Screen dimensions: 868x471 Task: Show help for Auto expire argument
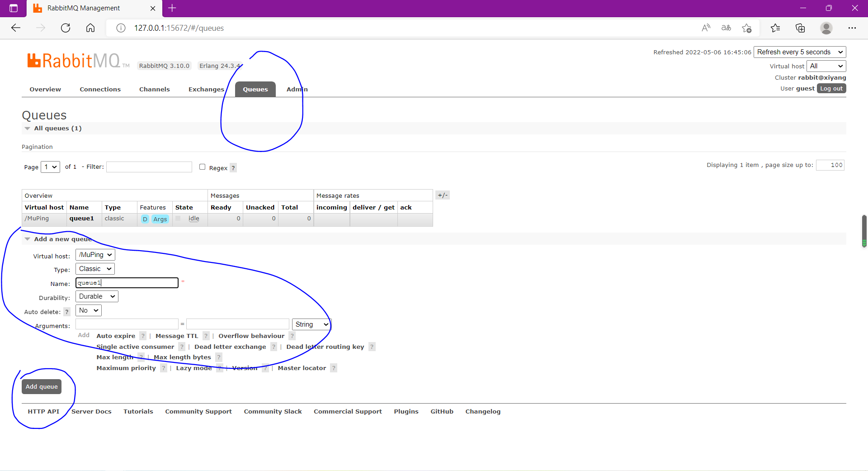click(x=143, y=336)
